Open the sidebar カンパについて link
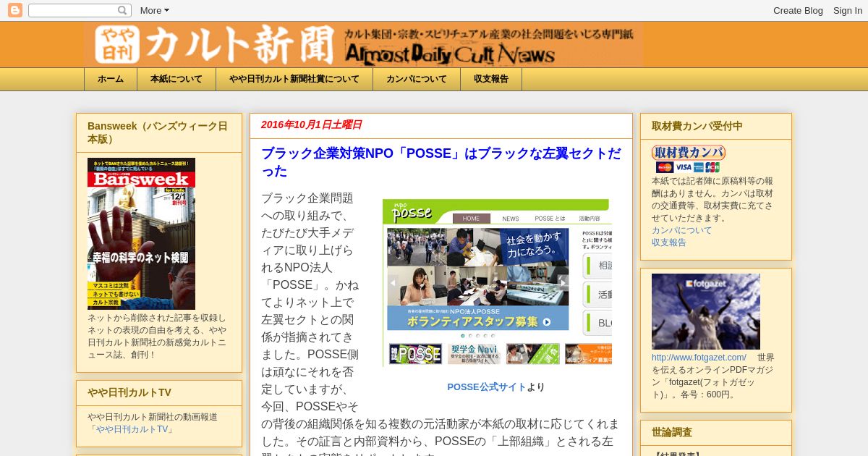 tap(681, 230)
